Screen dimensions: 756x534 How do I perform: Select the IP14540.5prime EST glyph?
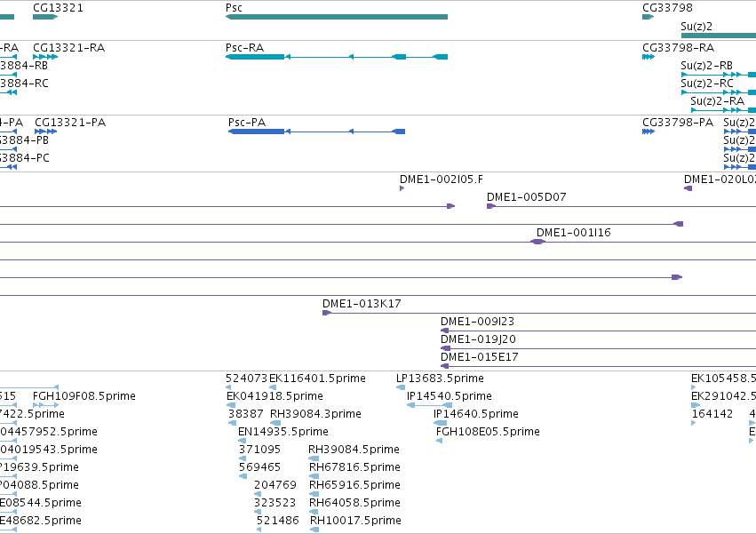pos(430,405)
